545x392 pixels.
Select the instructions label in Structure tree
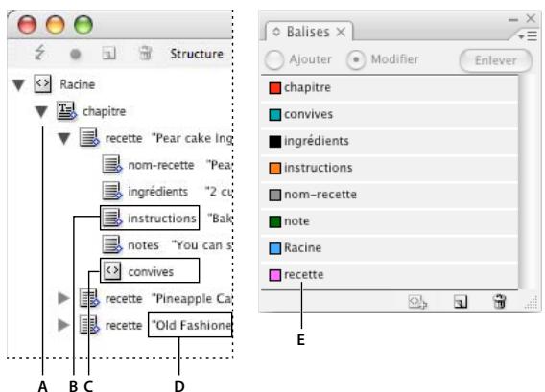(x=162, y=219)
